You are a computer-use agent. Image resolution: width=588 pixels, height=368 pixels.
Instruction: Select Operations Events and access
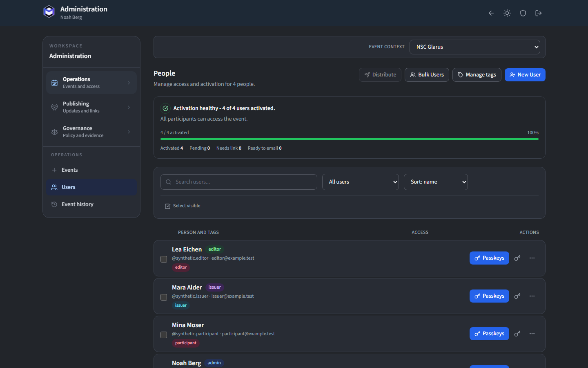[91, 83]
